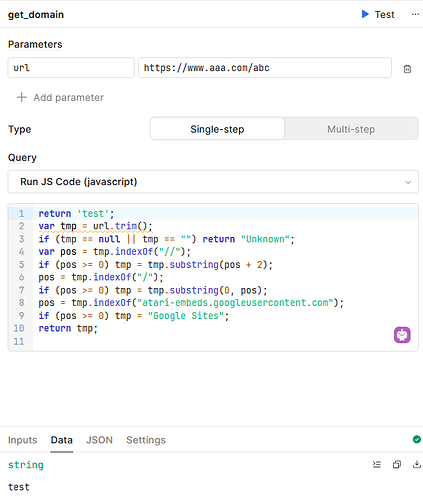Open the three-dot more options menu
The width and height of the screenshot is (423, 500).
(415, 14)
